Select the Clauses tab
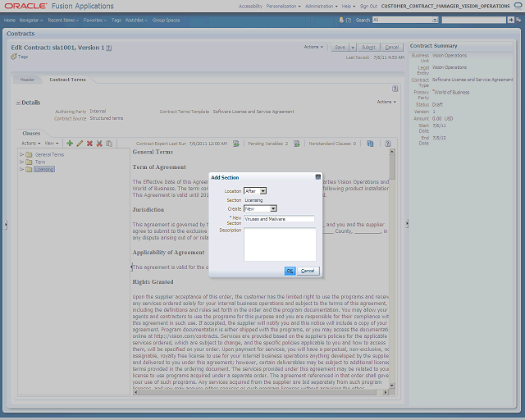Screen dimensions: 525x420 coord(31,134)
